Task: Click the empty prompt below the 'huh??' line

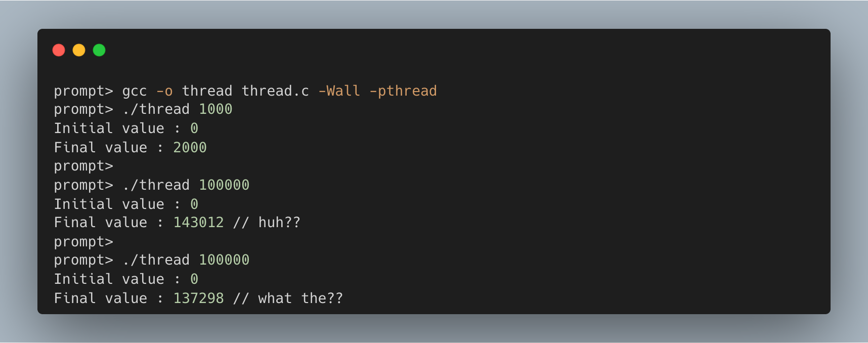Action: coord(83,242)
